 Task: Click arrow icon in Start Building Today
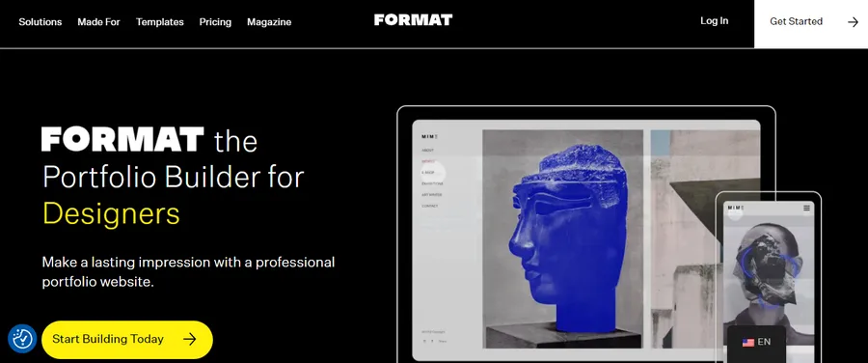[190, 339]
